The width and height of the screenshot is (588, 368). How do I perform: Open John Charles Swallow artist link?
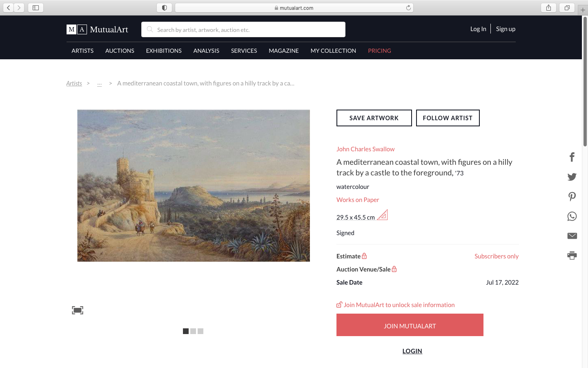tap(365, 149)
